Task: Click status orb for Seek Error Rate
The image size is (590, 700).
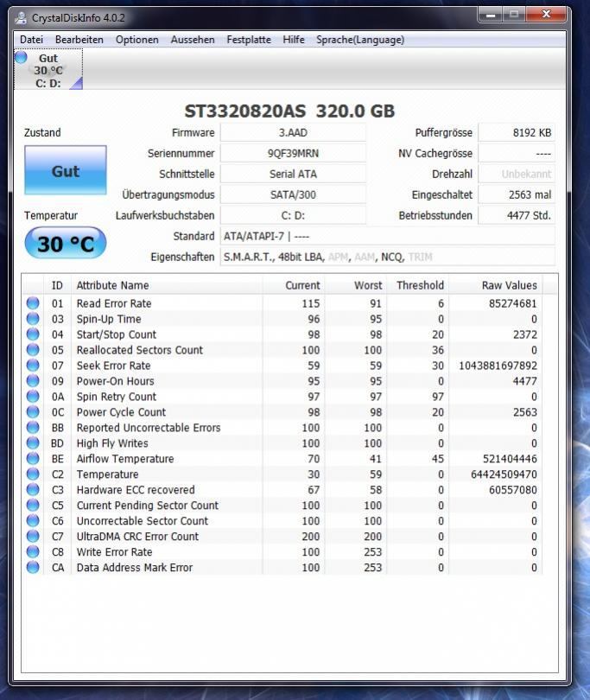Action: [33, 366]
